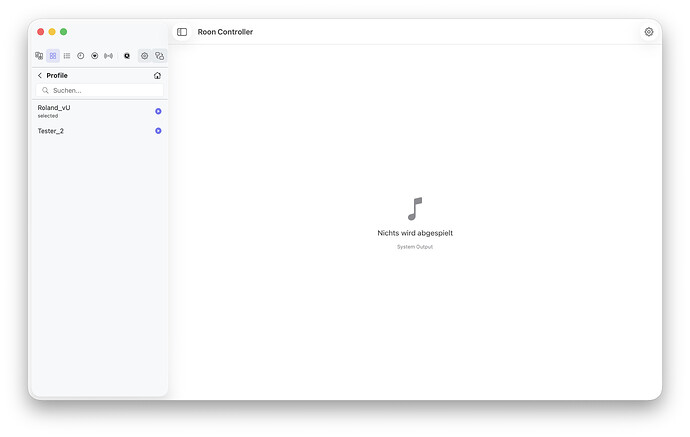Open the sidebar gear settings icon
The image size is (690, 437).
(144, 56)
